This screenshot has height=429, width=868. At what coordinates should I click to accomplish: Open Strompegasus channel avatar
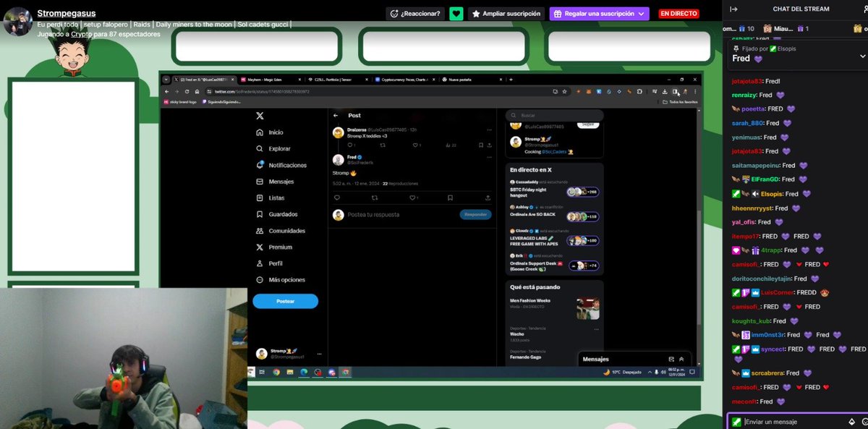[x=17, y=22]
